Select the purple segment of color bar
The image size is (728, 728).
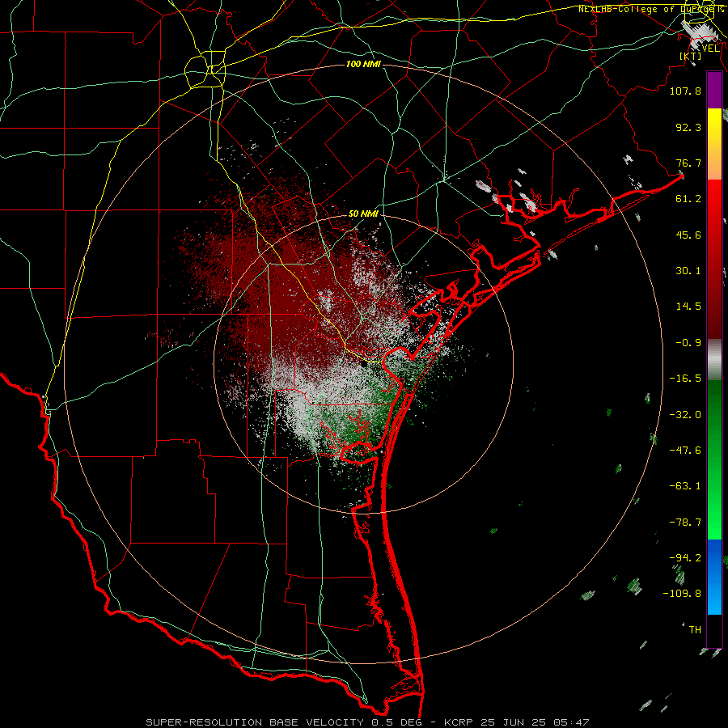pyautogui.click(x=714, y=91)
